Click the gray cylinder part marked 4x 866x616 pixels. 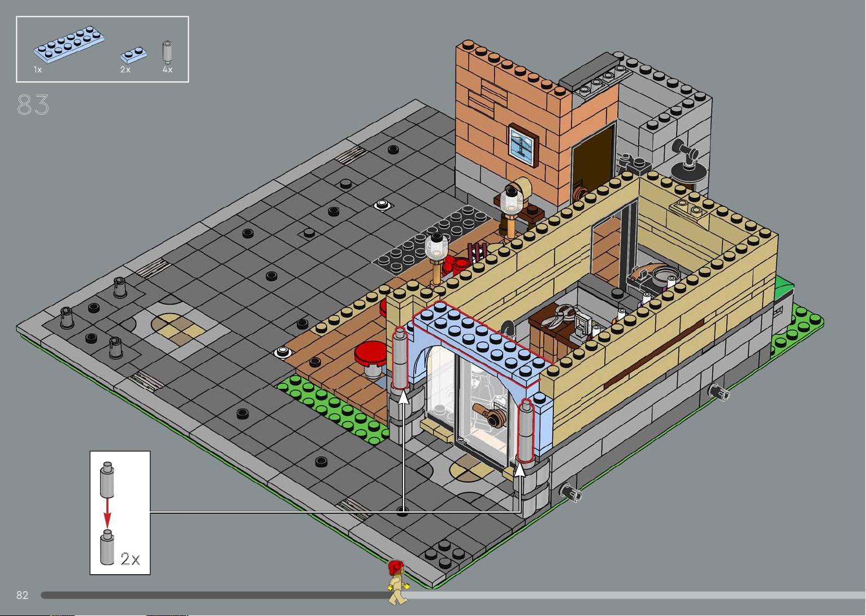point(167,51)
